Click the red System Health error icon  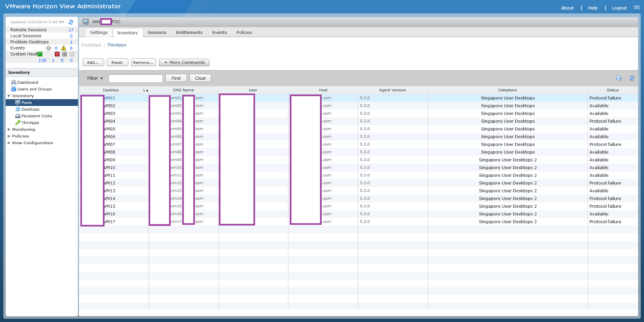57,54
